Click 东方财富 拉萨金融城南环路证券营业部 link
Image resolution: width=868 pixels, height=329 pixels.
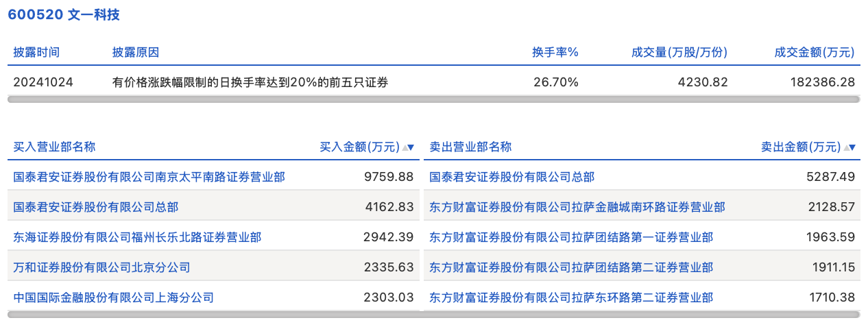pos(577,207)
